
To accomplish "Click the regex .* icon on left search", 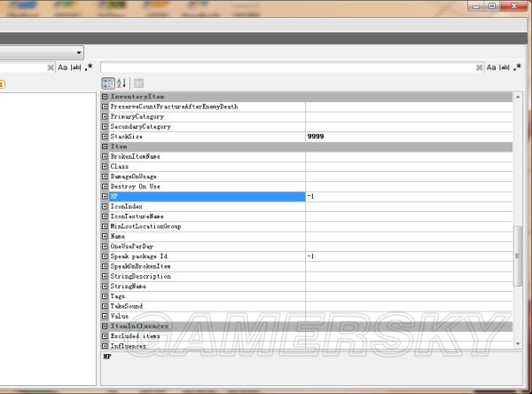I will point(89,67).
